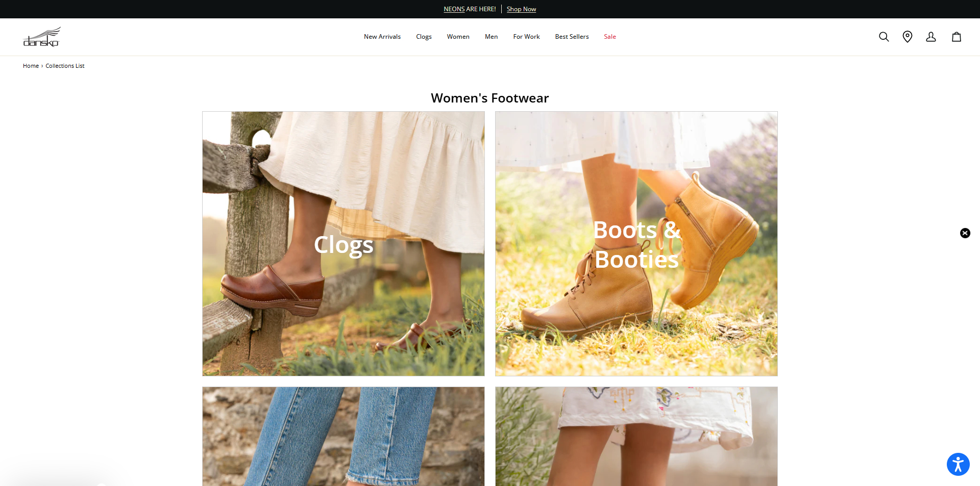Switch to the Men menu
Image resolution: width=980 pixels, height=486 pixels.
pyautogui.click(x=491, y=36)
